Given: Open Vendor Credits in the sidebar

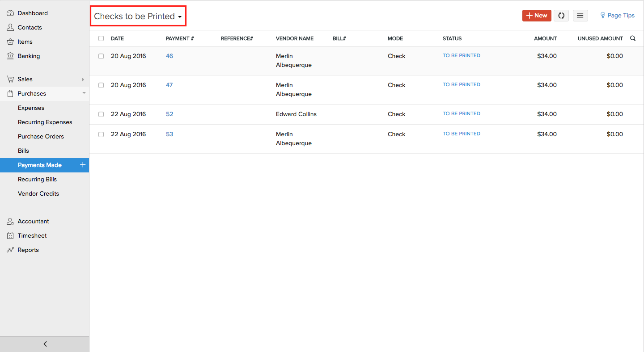Looking at the screenshot, I should click(x=38, y=194).
